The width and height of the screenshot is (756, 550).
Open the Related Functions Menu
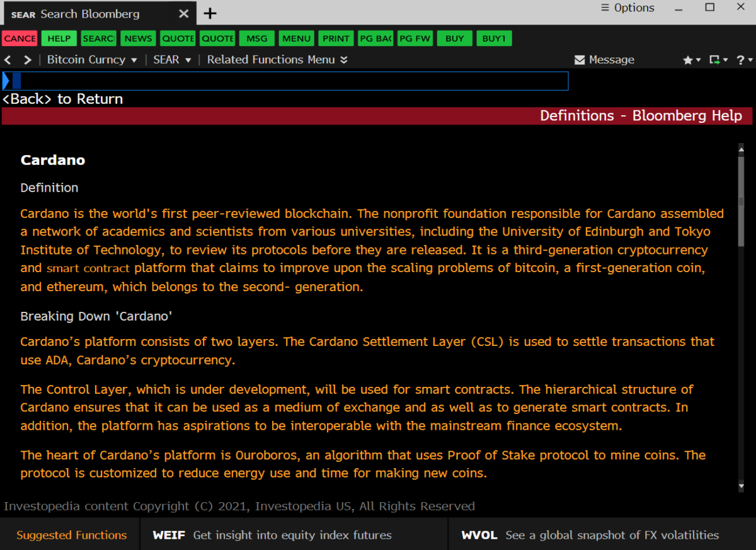click(277, 60)
